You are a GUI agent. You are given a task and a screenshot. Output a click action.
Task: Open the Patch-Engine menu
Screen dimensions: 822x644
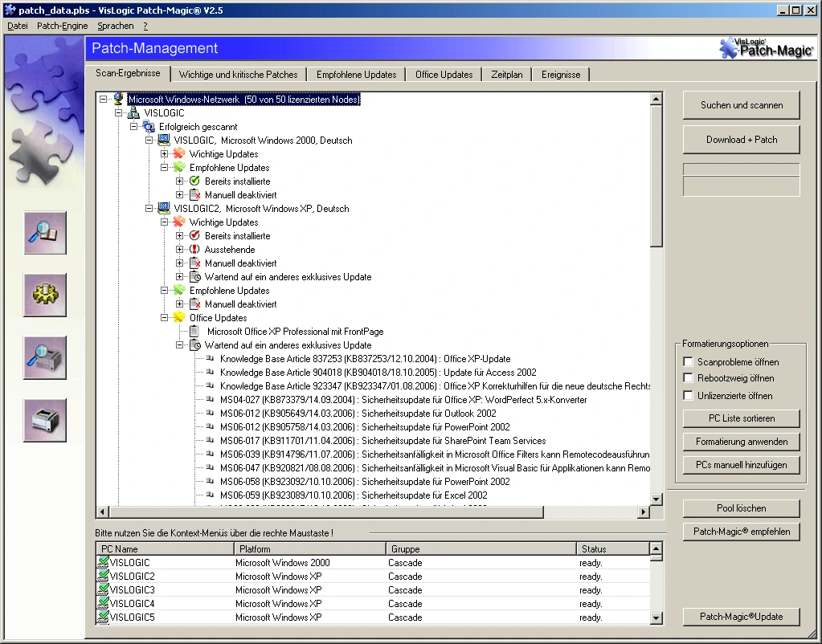click(x=63, y=26)
